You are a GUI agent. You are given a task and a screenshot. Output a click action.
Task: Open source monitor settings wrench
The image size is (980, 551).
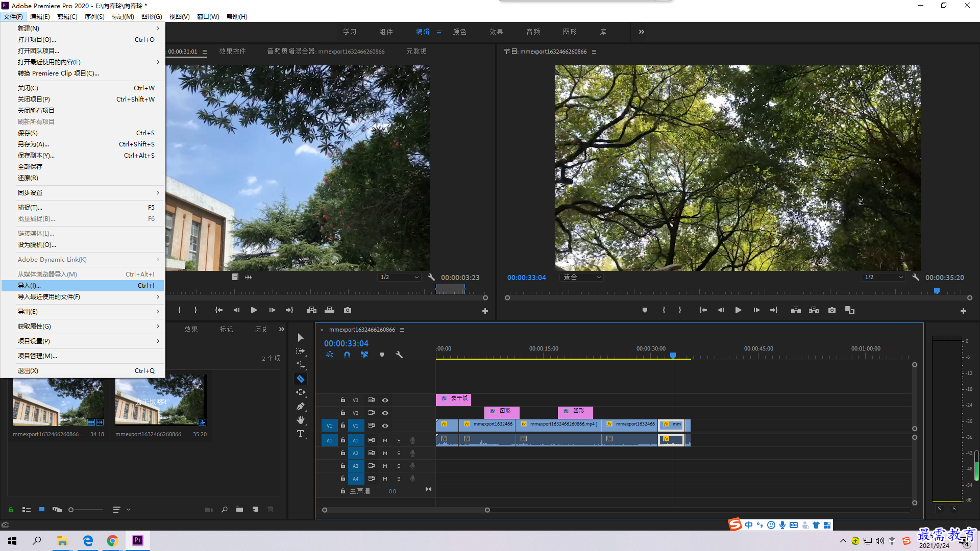[x=431, y=277]
